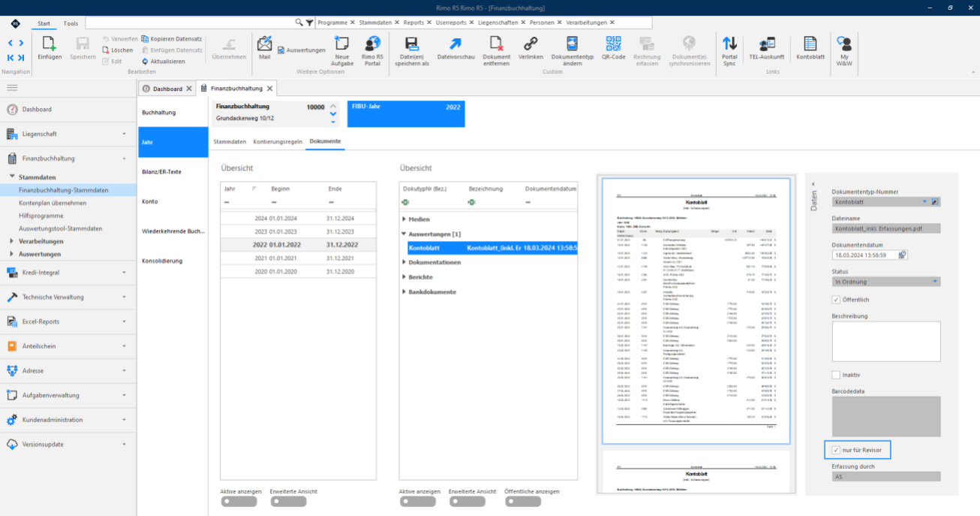
Task: Expand the Bankdokumente document group
Action: click(404, 291)
